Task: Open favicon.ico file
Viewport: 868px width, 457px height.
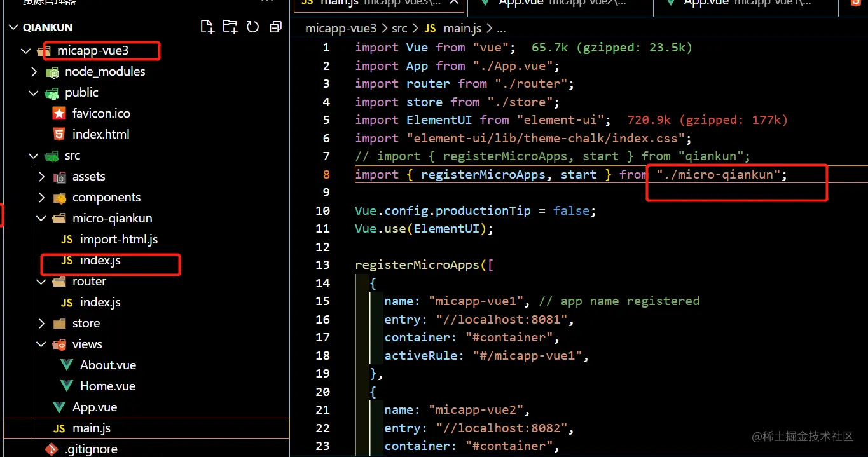Action: [101, 113]
